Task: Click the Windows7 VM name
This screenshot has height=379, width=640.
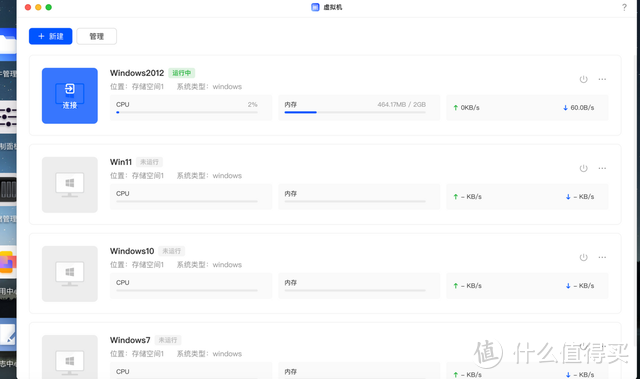Action: click(130, 340)
